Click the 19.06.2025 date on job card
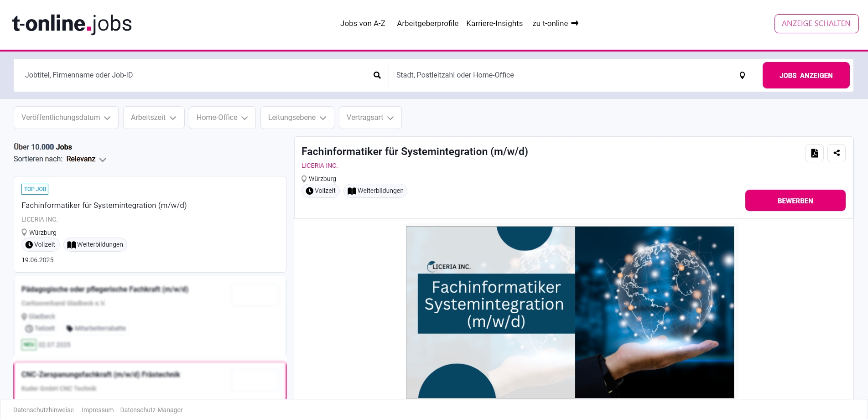 pos(37,260)
